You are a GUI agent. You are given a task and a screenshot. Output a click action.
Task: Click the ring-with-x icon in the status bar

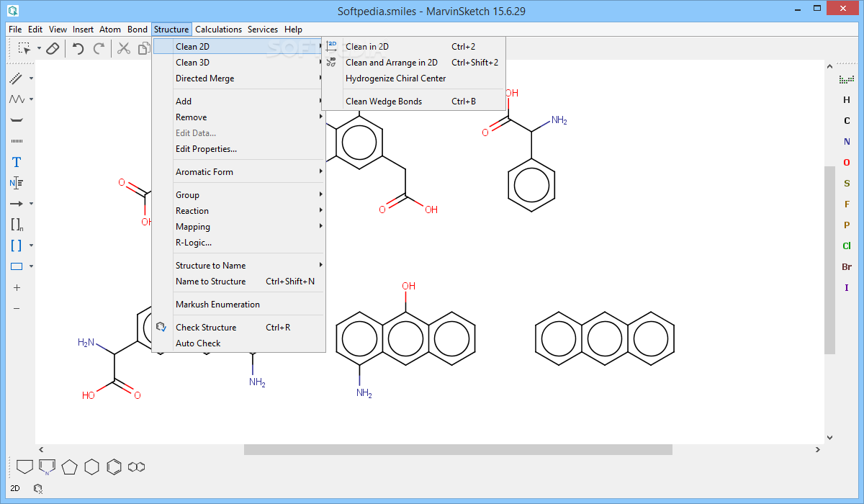point(38,488)
